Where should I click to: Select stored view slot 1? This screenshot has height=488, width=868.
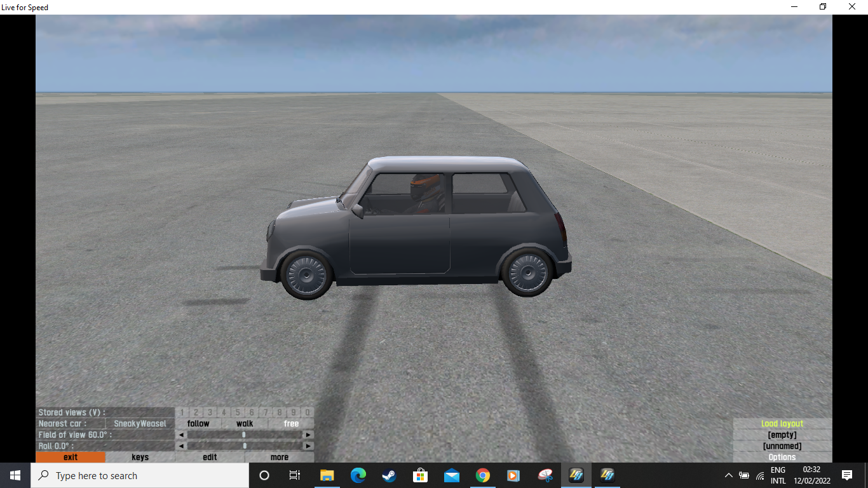point(182,412)
